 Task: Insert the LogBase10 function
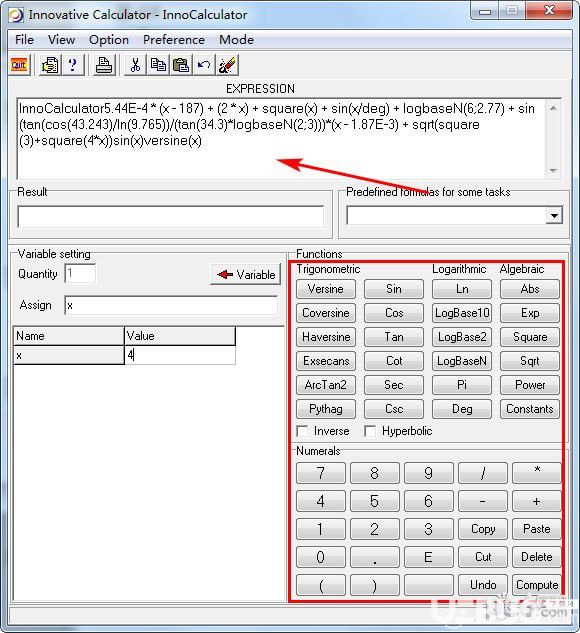pos(462,313)
